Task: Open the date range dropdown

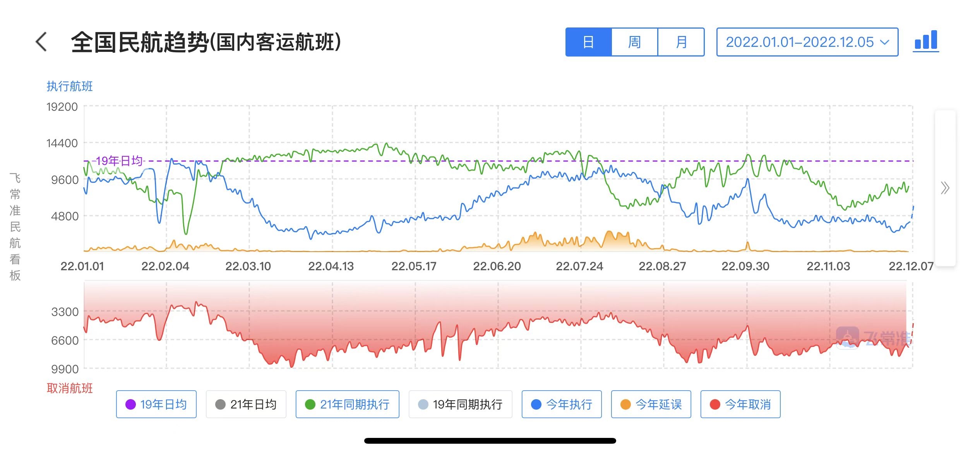Action: [807, 42]
